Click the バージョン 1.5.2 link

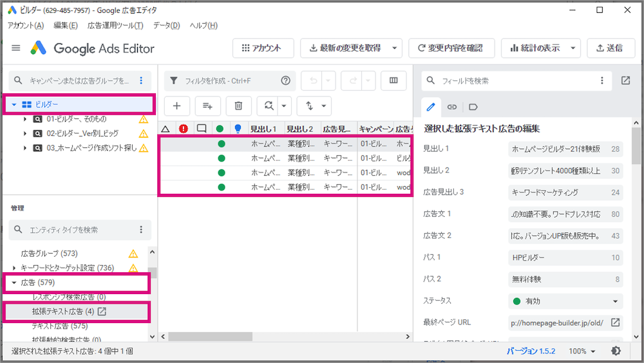pos(531,351)
